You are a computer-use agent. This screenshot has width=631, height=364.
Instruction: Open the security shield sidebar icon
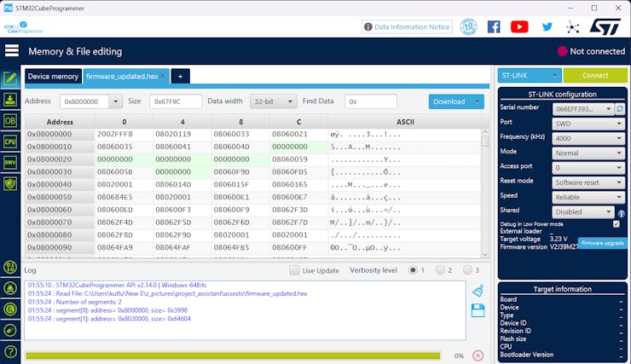(10, 184)
